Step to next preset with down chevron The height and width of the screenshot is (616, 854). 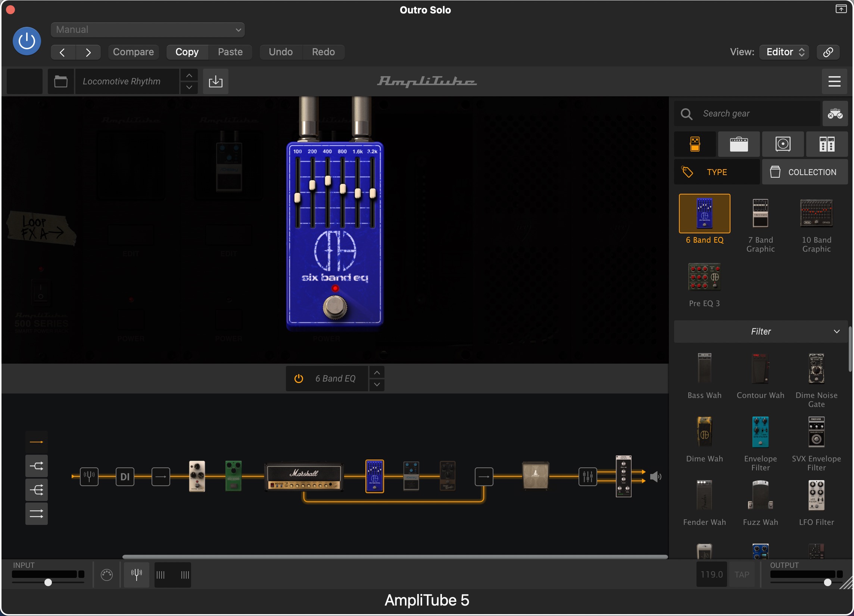[x=189, y=87]
